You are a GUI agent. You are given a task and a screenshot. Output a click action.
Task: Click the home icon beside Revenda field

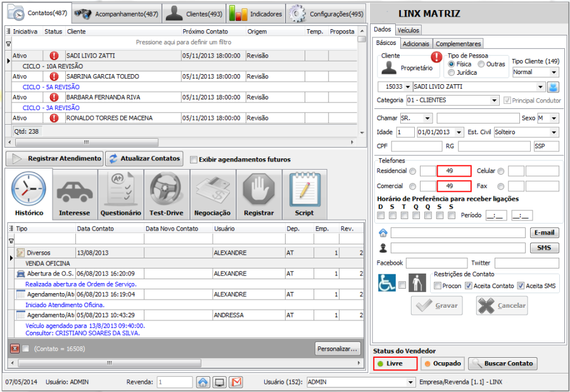point(203,382)
